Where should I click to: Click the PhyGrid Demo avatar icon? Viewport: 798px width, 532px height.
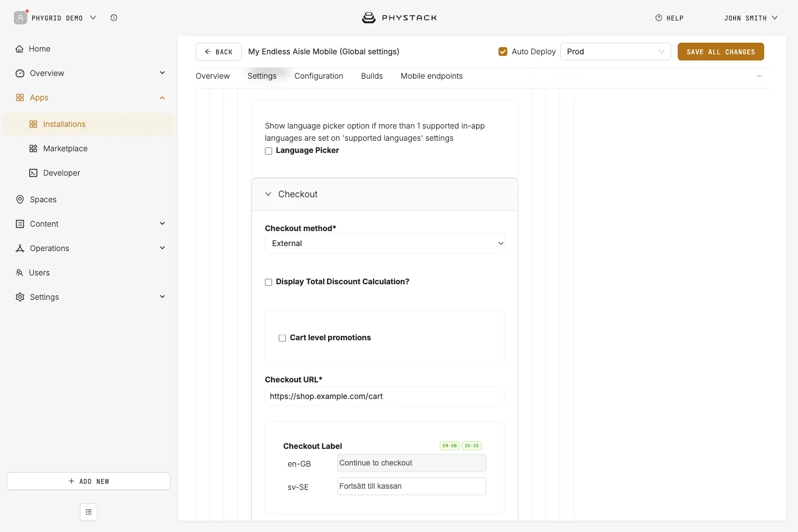tap(21, 18)
